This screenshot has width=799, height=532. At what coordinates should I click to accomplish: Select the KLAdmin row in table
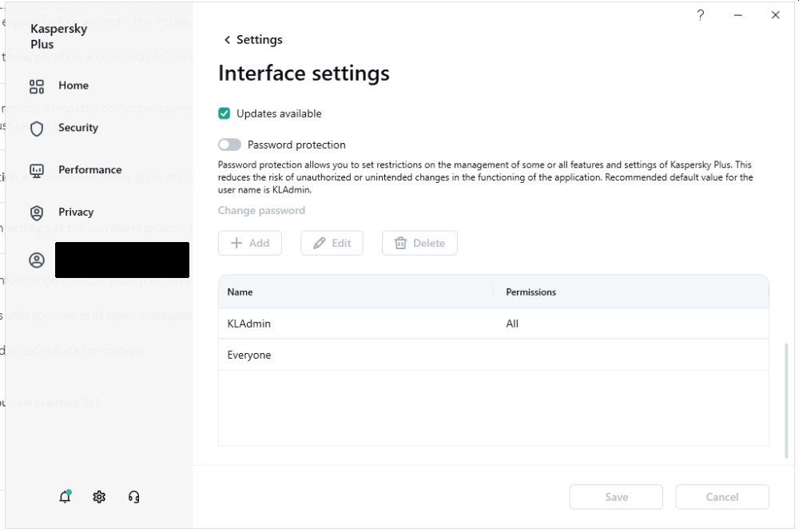point(492,324)
